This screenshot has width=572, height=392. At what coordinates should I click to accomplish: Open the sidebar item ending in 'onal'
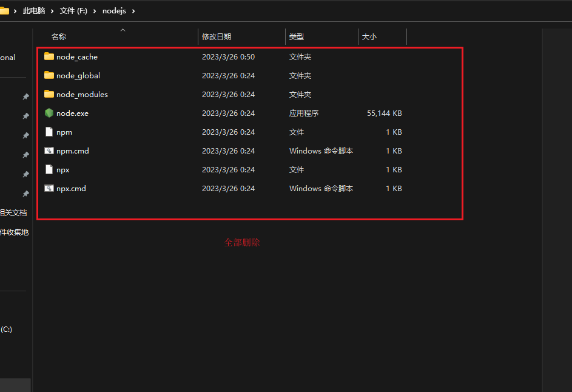click(x=8, y=57)
